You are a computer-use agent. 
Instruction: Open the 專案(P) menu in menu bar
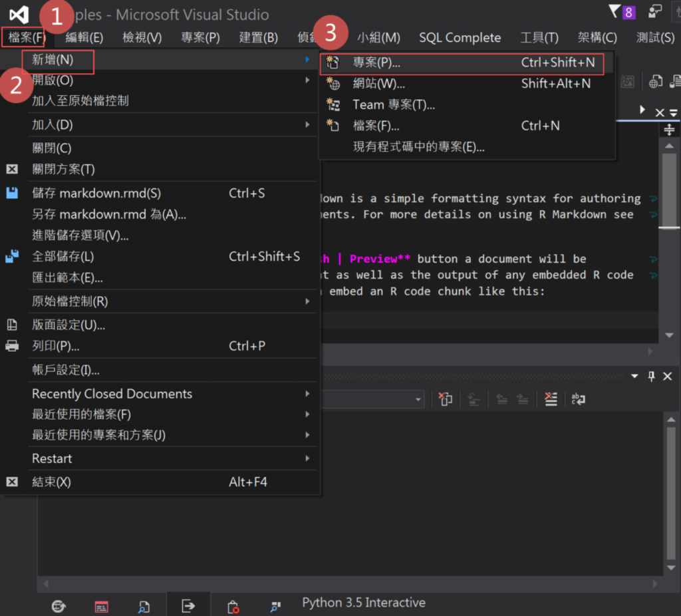tap(200, 37)
